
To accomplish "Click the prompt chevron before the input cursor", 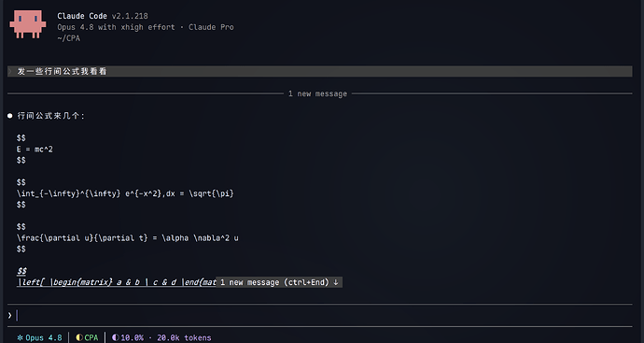I will click(10, 316).
